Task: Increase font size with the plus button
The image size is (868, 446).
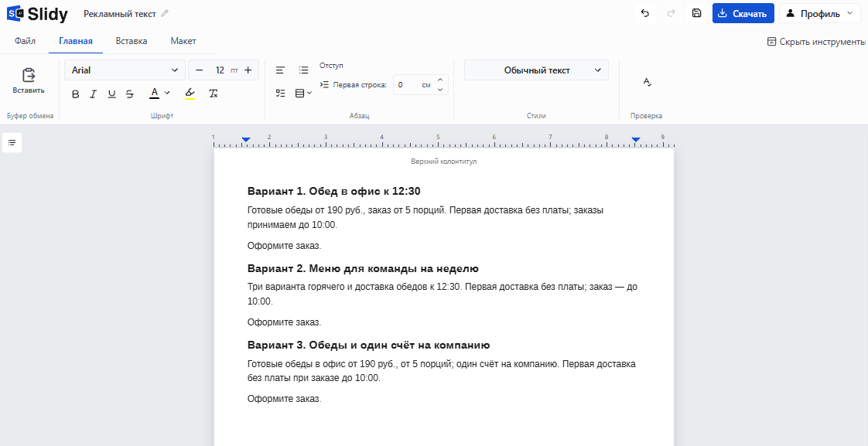Action: point(248,70)
